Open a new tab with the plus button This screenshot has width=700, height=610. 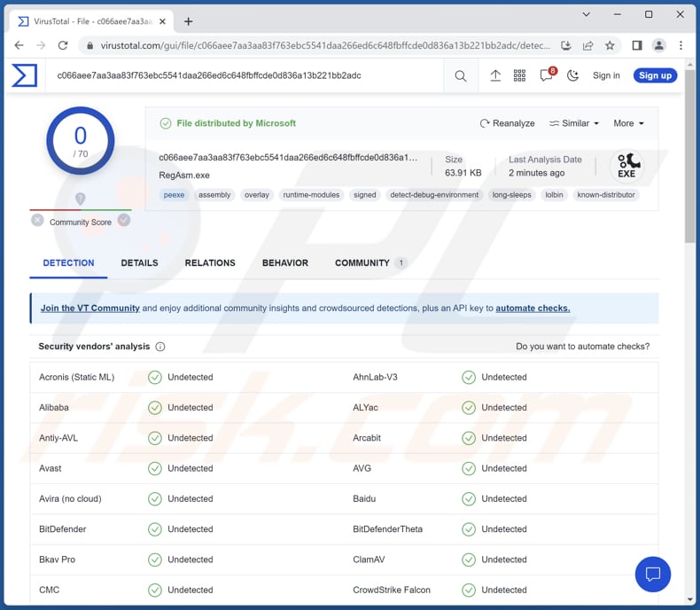189,21
